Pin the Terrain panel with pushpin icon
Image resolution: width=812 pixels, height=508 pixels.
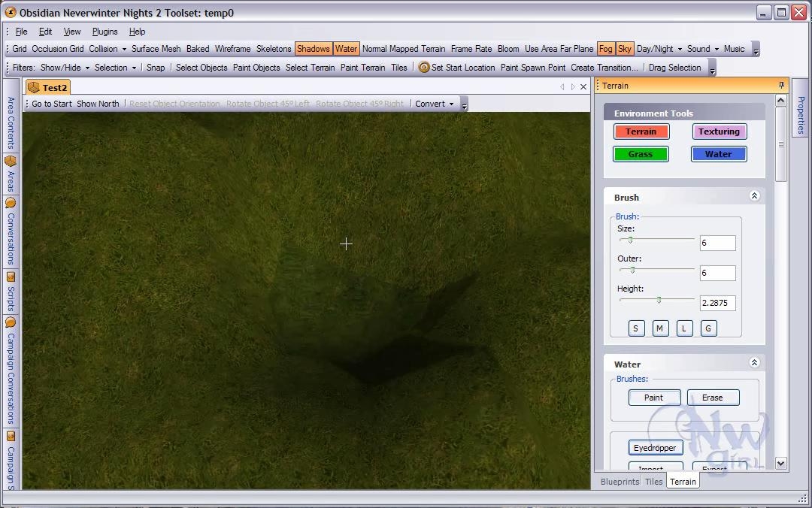781,86
